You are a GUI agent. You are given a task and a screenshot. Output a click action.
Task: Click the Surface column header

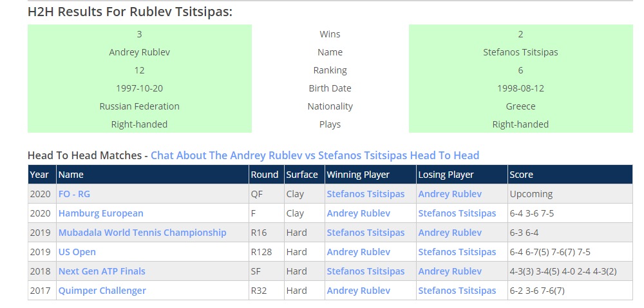tap(302, 175)
